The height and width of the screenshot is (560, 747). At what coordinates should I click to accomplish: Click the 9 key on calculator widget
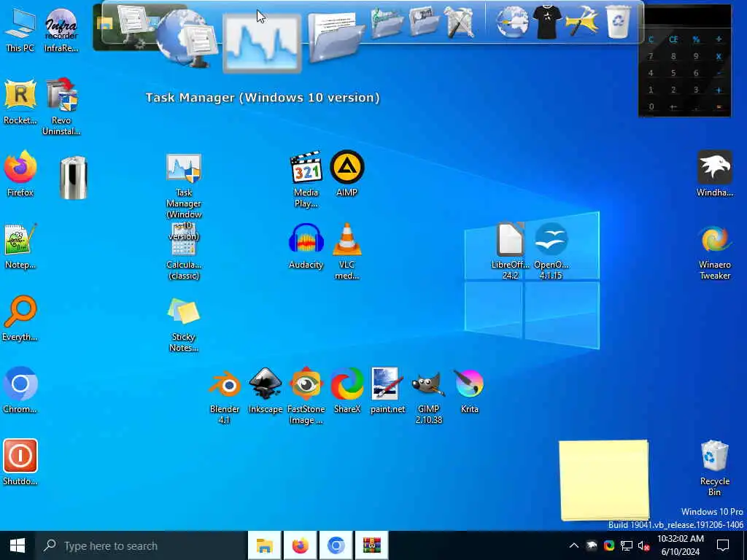(x=696, y=56)
